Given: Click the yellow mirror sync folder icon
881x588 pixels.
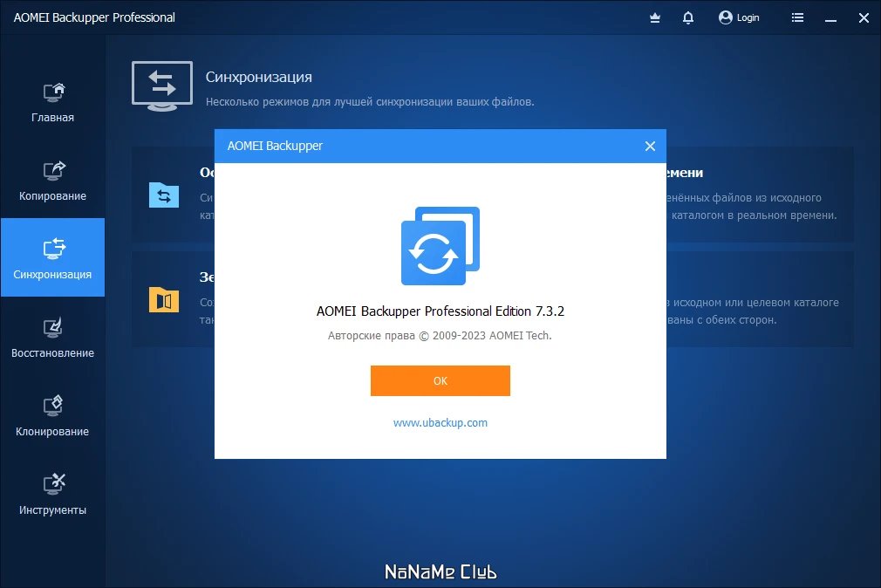Looking at the screenshot, I should 164,299.
